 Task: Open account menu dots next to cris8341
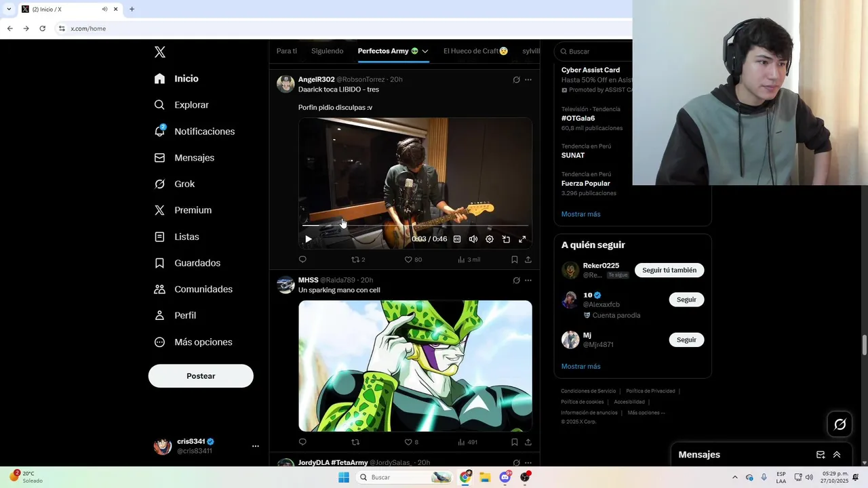[x=256, y=446]
